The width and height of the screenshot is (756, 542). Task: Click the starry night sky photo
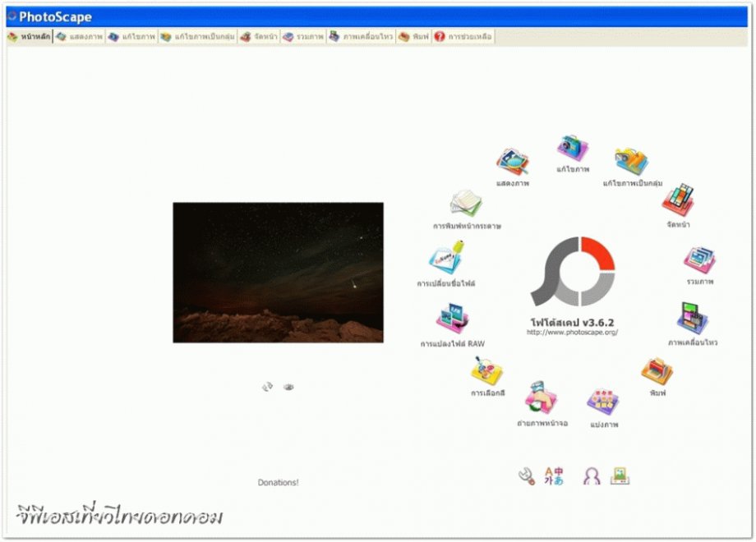(x=278, y=272)
